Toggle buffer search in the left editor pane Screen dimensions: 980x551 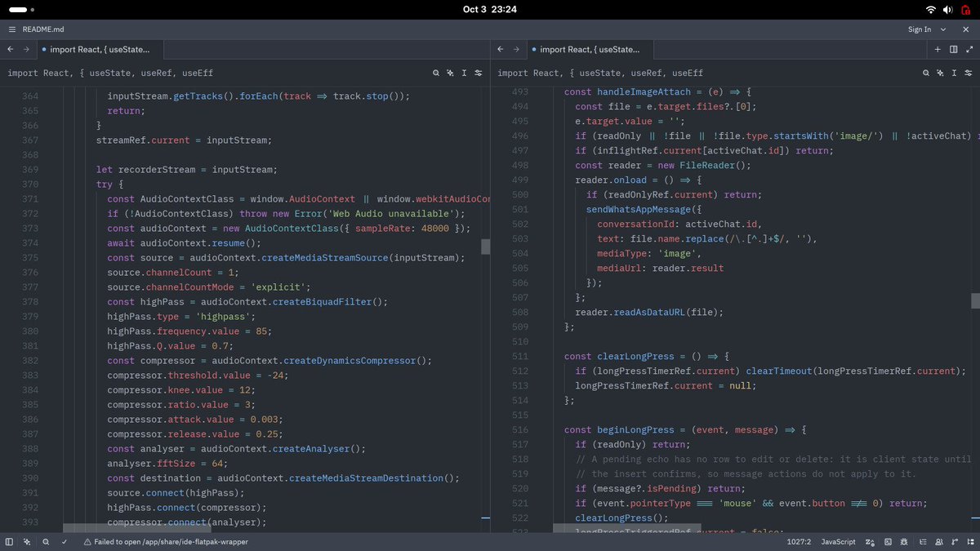click(436, 73)
